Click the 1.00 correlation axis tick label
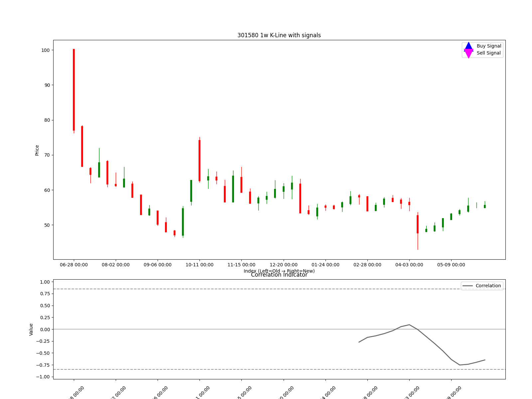Viewport: 532px width, 399px height. click(45, 282)
